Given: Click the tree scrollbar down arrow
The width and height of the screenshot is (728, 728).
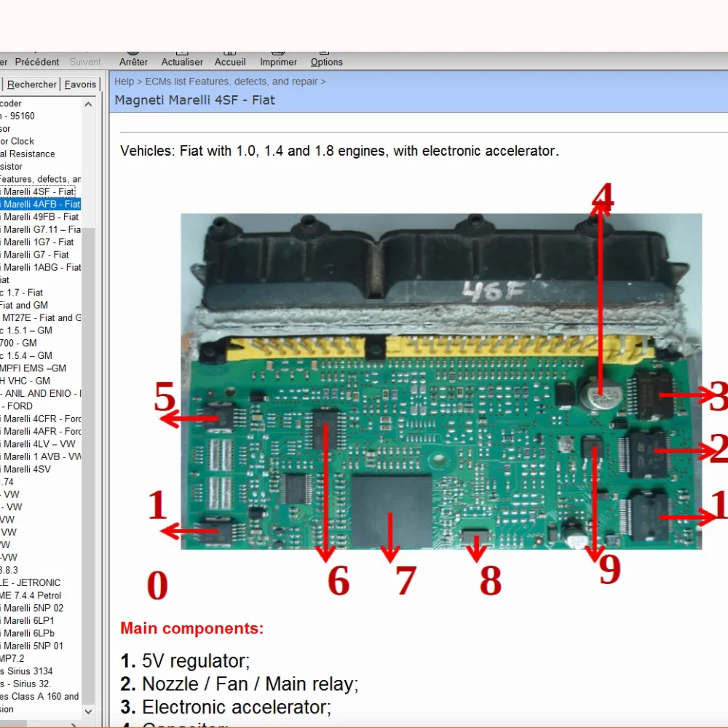Looking at the screenshot, I should pos(88,711).
